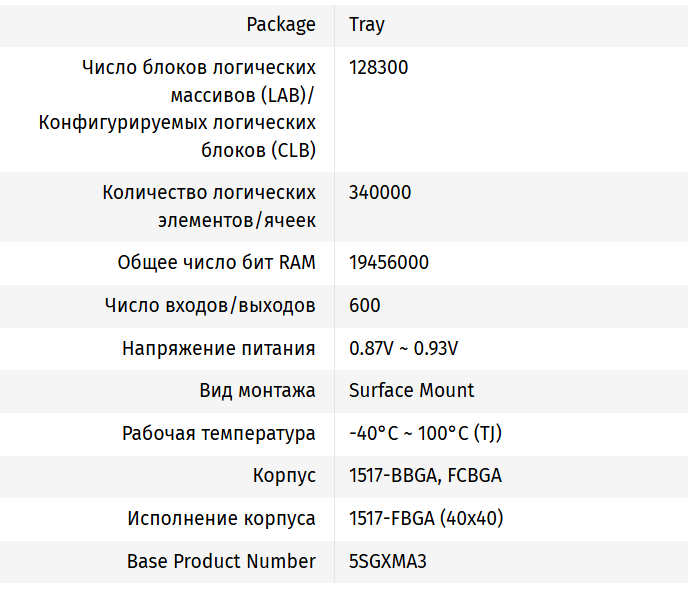
Task: Click the LAB/CLB block count label
Action: [x=177, y=109]
